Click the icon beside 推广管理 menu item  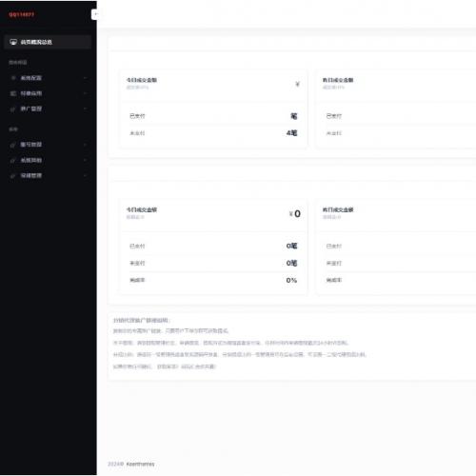(x=13, y=109)
